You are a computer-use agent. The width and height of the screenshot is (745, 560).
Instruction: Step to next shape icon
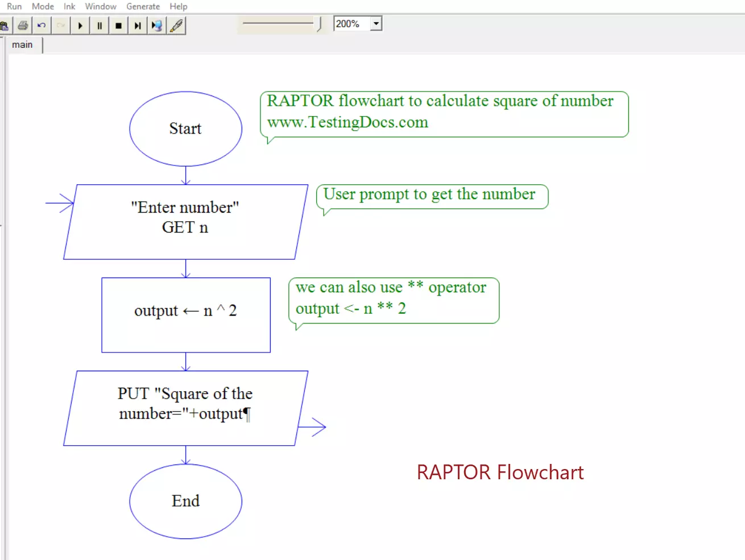[138, 26]
